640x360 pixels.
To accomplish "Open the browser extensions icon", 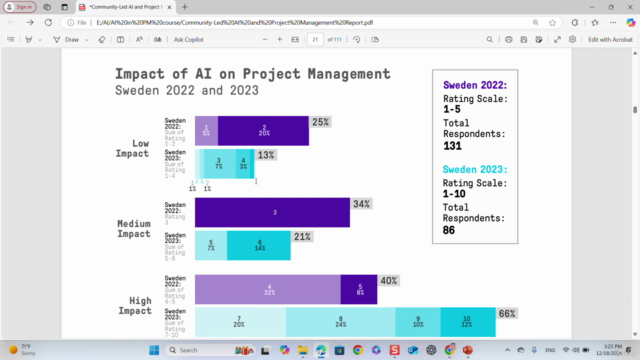I will coord(575,22).
